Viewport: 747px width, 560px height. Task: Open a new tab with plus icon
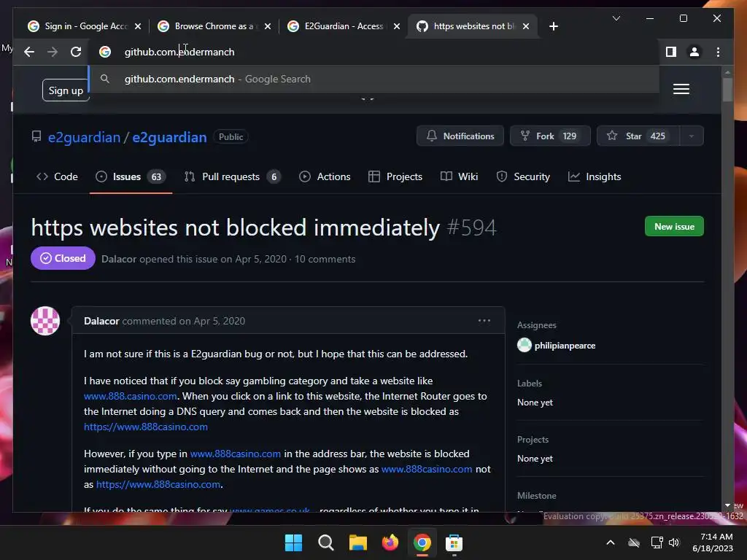tap(553, 26)
